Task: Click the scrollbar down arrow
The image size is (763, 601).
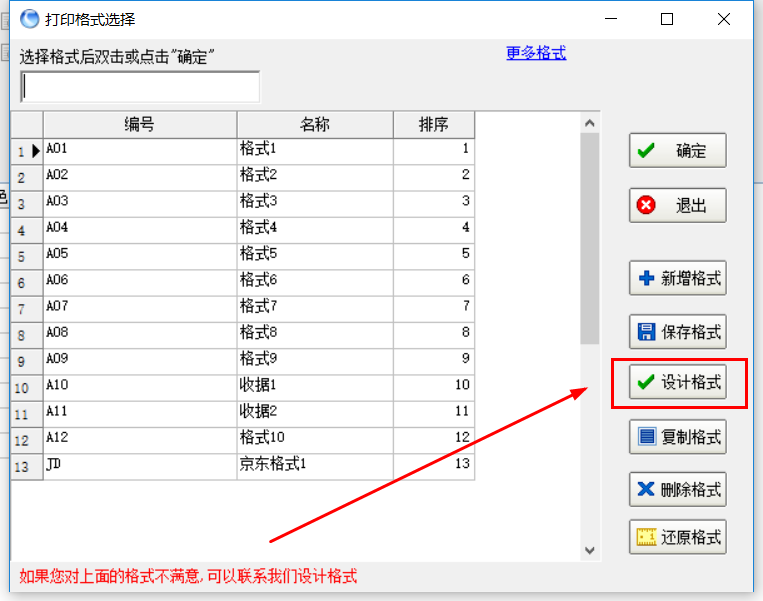Action: point(590,550)
